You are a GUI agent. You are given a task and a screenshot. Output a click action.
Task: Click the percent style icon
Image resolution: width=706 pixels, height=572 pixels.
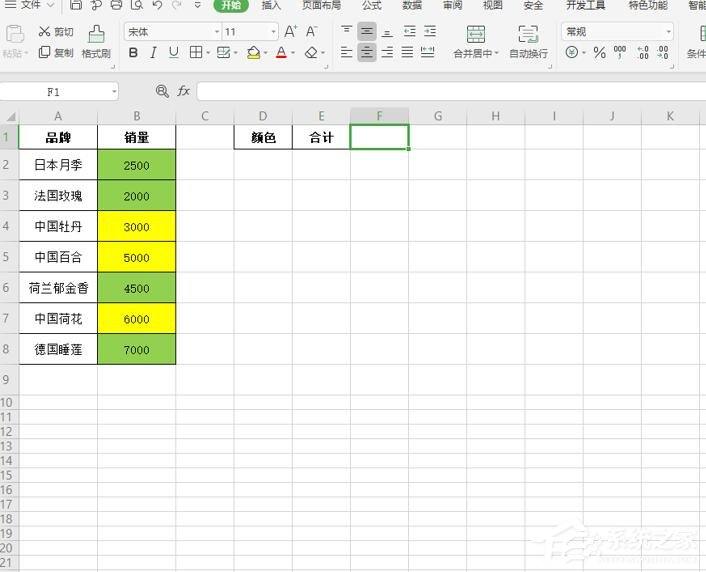599,53
